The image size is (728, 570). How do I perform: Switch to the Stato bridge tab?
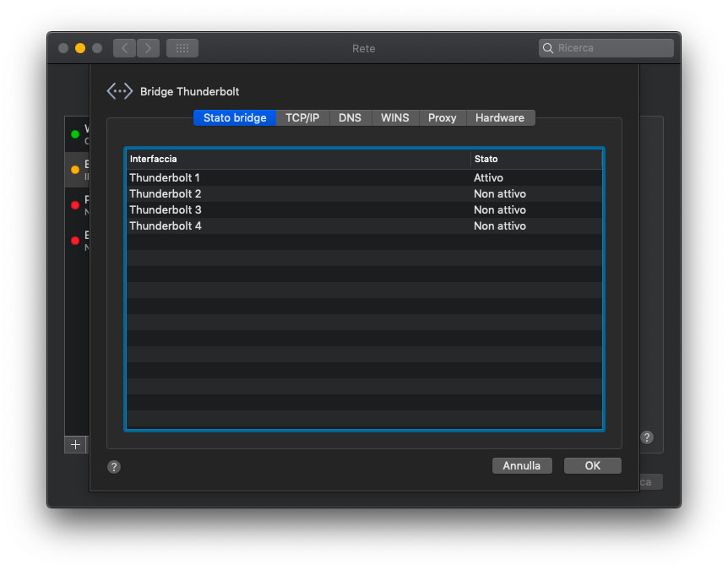click(x=235, y=118)
